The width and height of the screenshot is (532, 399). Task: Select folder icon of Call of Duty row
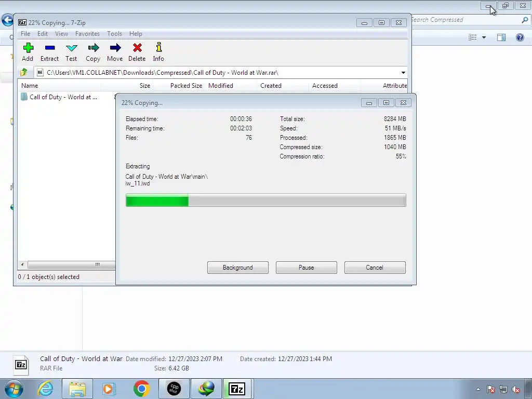click(24, 97)
